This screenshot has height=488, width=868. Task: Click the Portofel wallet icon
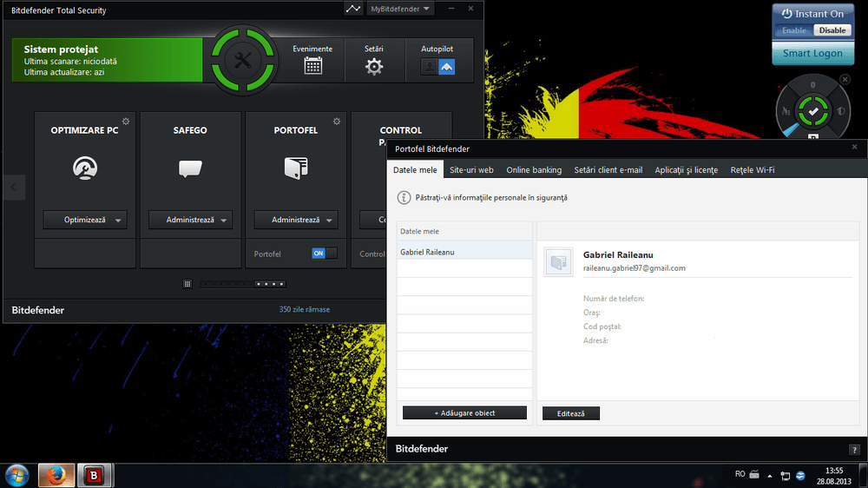[x=296, y=168]
